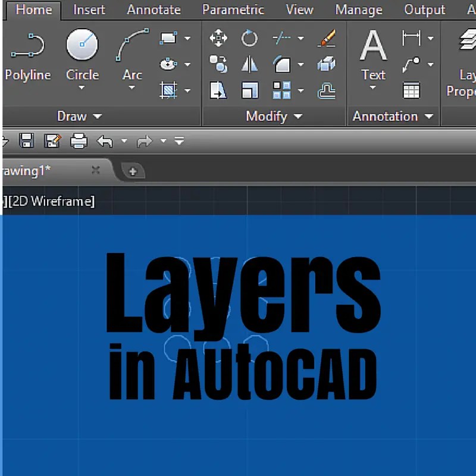Click the Rectangle tool icon
The width and height of the screenshot is (476, 476).
tap(168, 38)
